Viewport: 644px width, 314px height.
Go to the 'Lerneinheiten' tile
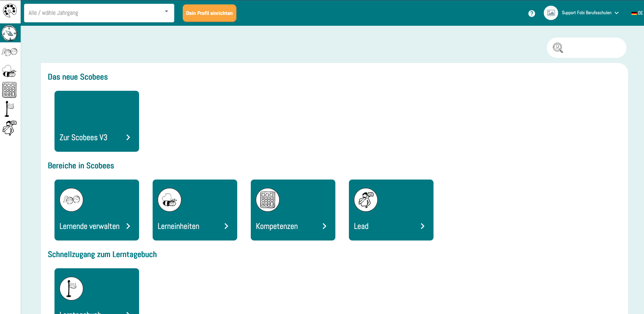(x=195, y=210)
